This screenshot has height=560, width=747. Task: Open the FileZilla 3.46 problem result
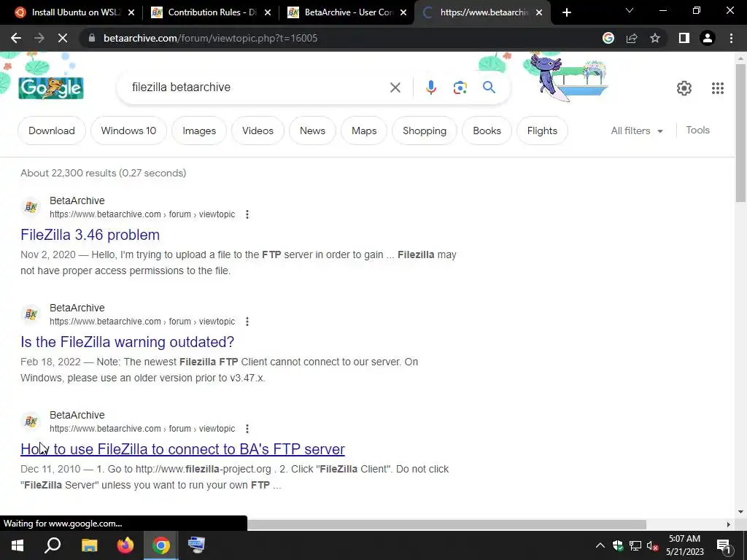click(x=90, y=235)
